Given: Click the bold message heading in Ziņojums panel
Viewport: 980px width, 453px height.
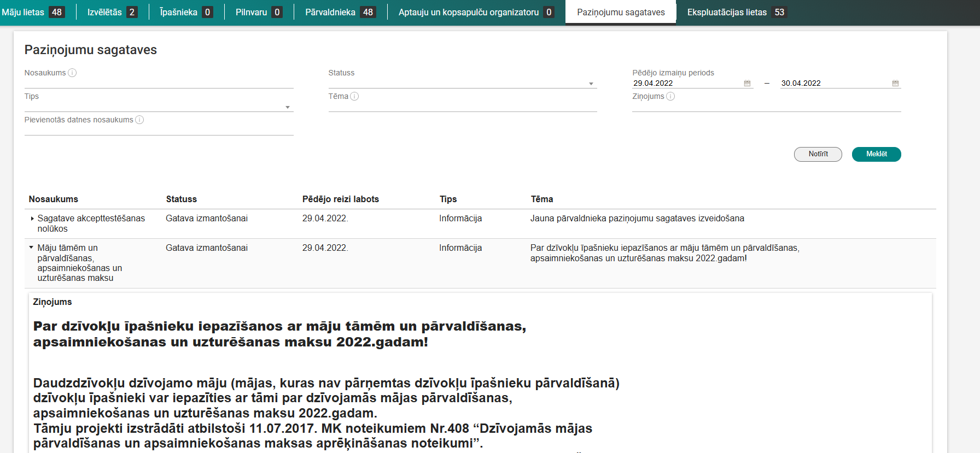Looking at the screenshot, I should click(279, 334).
